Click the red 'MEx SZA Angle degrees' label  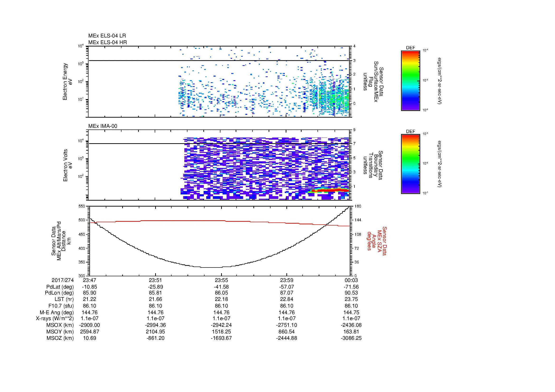377,241
